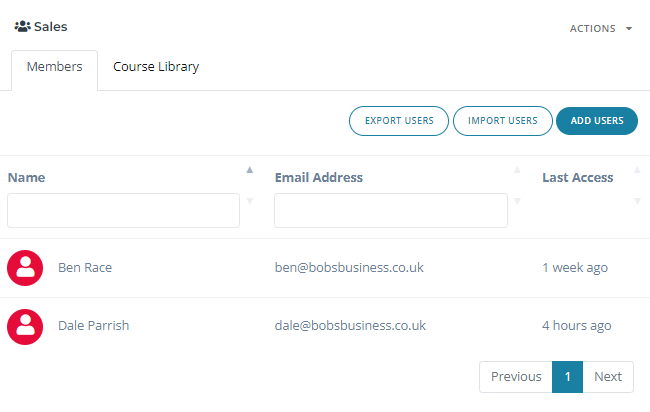Click the Sales group people icon

22,27
